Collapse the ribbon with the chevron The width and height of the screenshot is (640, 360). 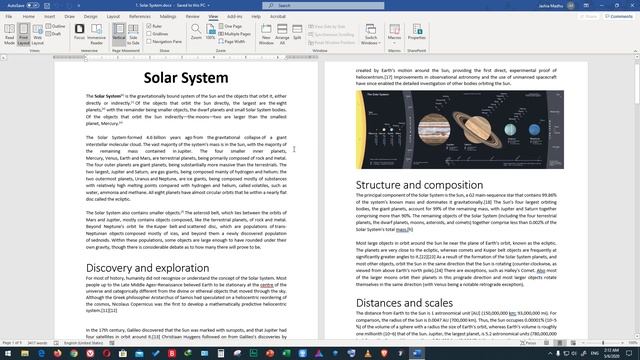[635, 51]
